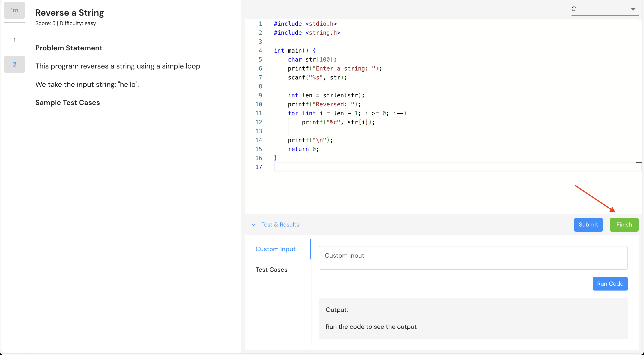
Task: Collapse the Test & Results chevron
Action: (x=254, y=225)
